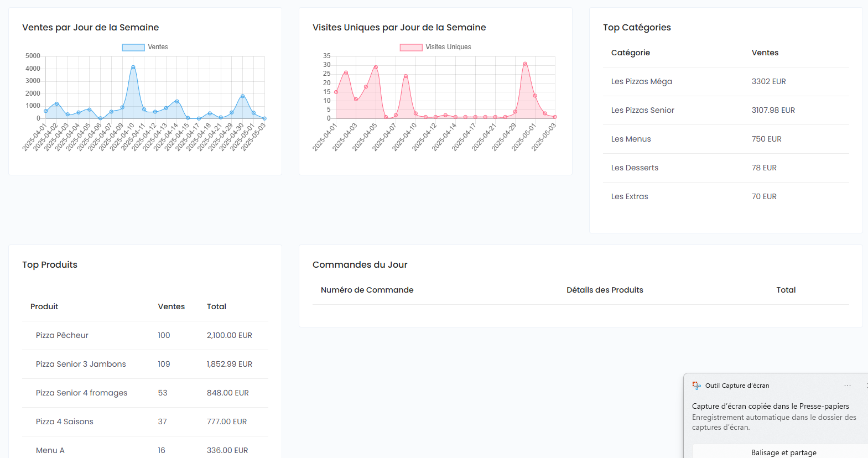Click the 'Catégorie' column header

pyautogui.click(x=630, y=53)
